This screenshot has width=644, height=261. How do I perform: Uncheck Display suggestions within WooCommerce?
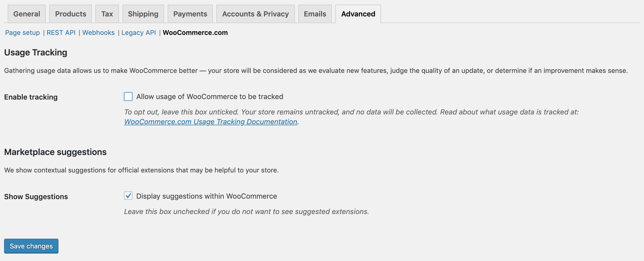128,196
